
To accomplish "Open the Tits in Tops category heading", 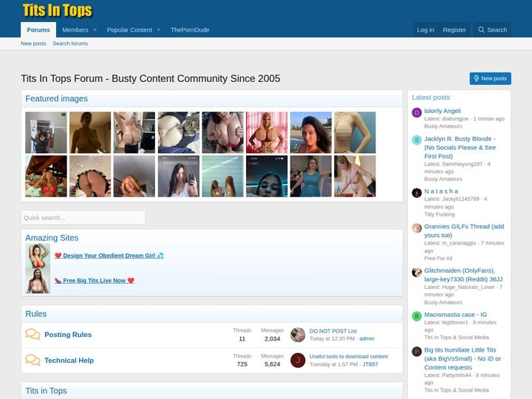I will 46,391.
